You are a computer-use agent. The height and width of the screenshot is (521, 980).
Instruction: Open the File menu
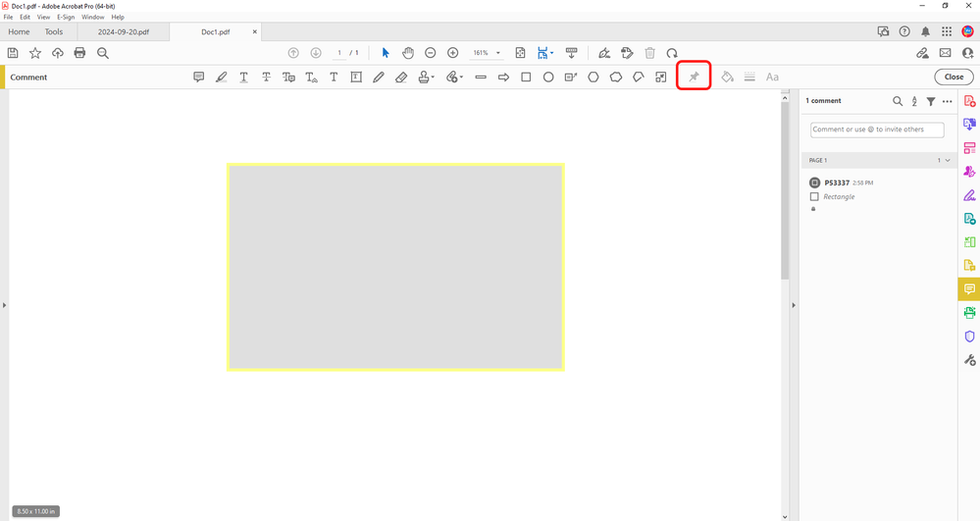click(x=8, y=17)
